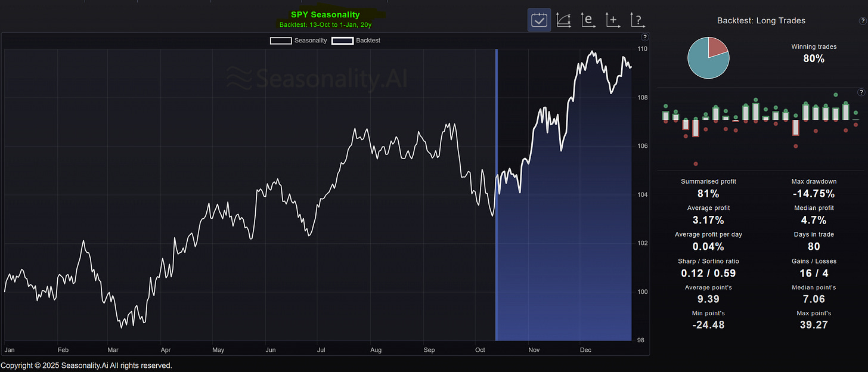The height and width of the screenshot is (372, 868).
Task: Click 'Backtest: 13-Oct to 1-Jan, 20y' subtitle
Action: [x=325, y=25]
